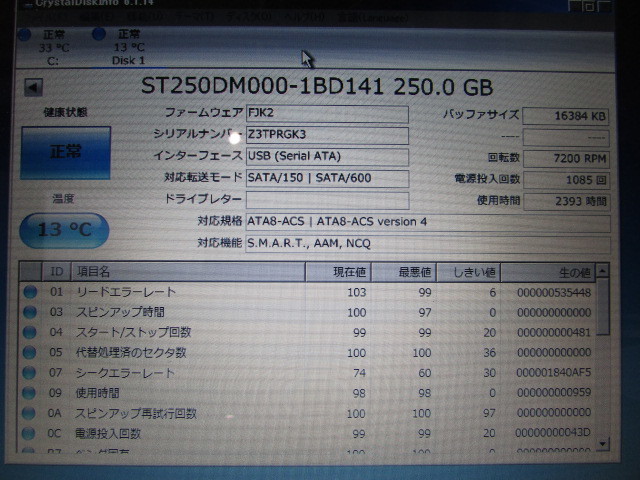The height and width of the screenshot is (480, 640).
Task: Click the disk title ST250DM000-1BD141 250.0 GB
Action: pyautogui.click(x=317, y=87)
